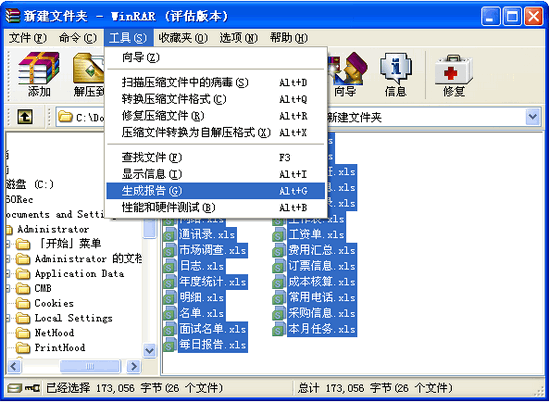Select the 面试名单.xls file icon
The image size is (549, 403).
tap(169, 329)
